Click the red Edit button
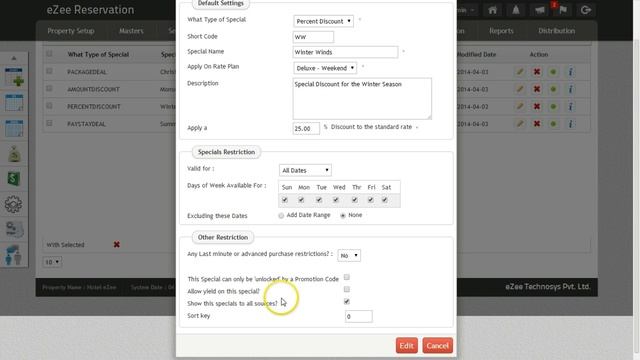The height and width of the screenshot is (360, 640). pyautogui.click(x=407, y=346)
